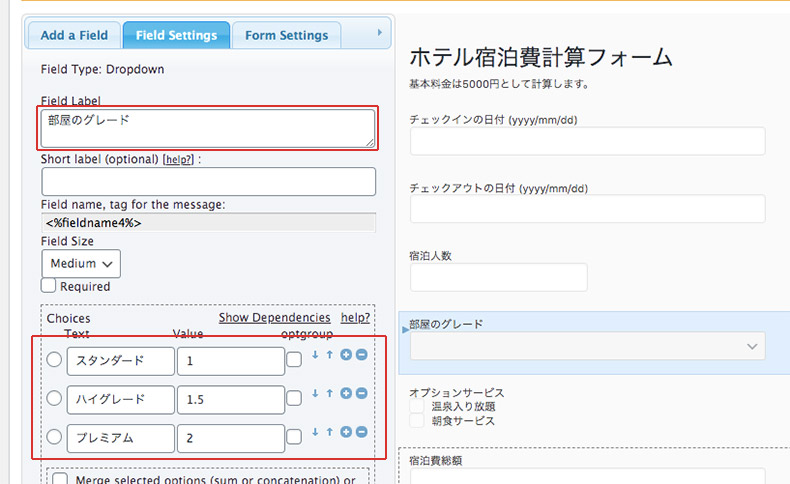Select ハイグレード as the default choice
Screen dimensions: 790x484
pos(54,398)
